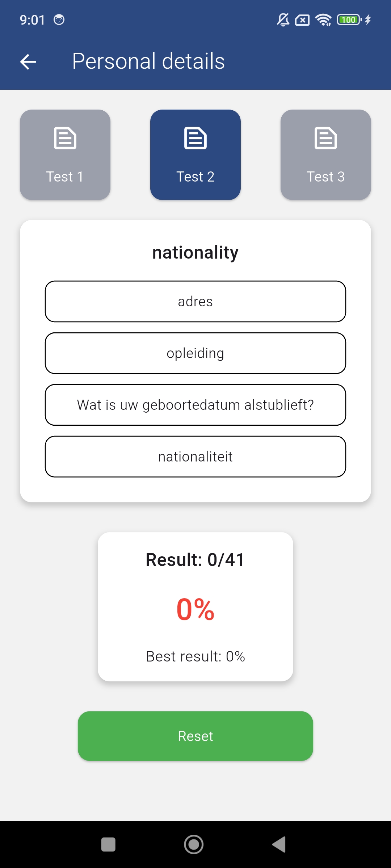
Task: Tap the battery indicator icon
Action: (x=349, y=20)
